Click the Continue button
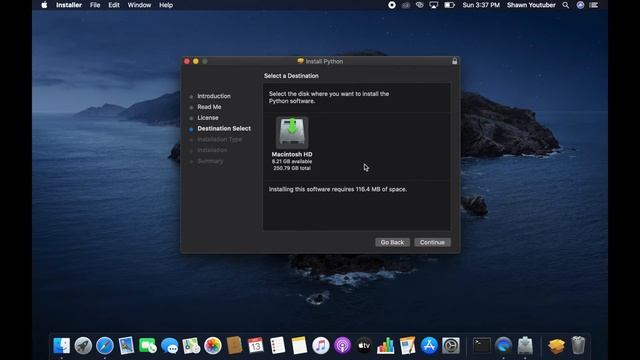 (x=432, y=242)
